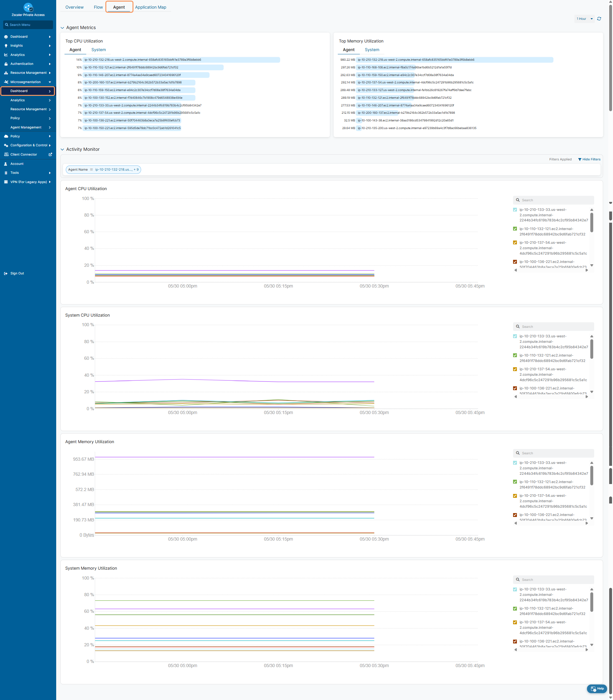Click the top-level Dashboard gauge icon in sidebar
Screen dimensions: 613x700
click(x=6, y=37)
